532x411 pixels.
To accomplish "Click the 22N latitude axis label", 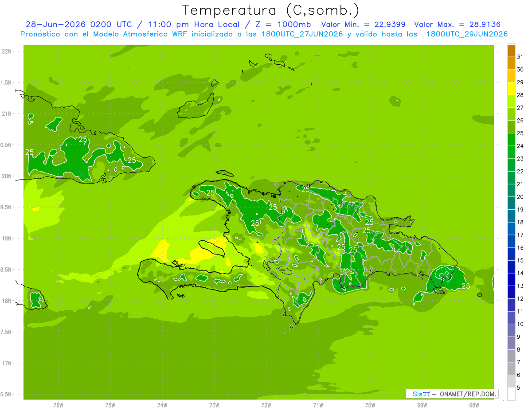I will click(x=7, y=51).
